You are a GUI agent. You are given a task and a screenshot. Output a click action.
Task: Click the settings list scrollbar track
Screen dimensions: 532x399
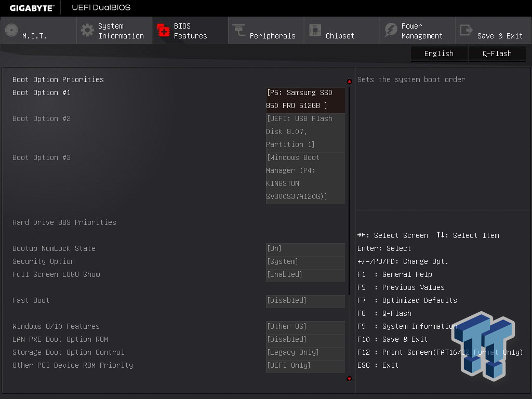coord(349,230)
